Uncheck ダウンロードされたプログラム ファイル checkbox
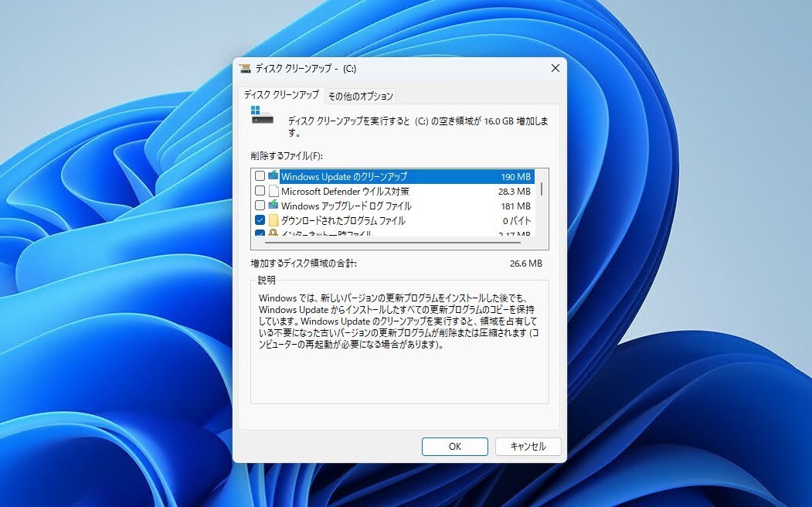The height and width of the screenshot is (507, 812). click(x=260, y=220)
